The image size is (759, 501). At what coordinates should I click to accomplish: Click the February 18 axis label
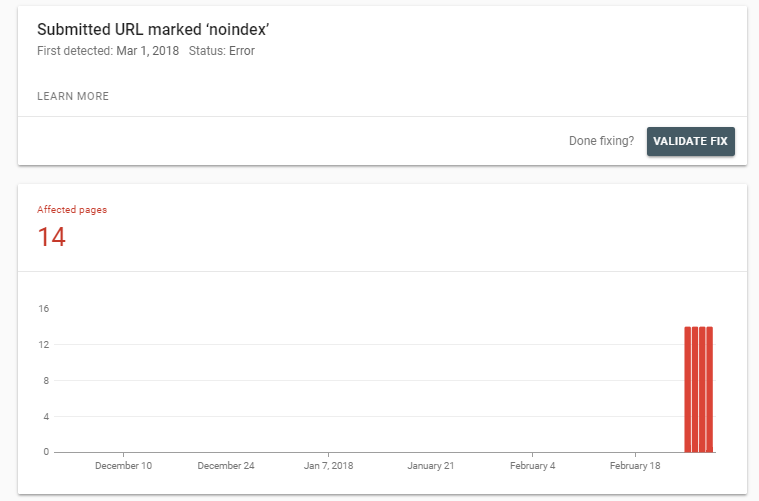(x=636, y=466)
